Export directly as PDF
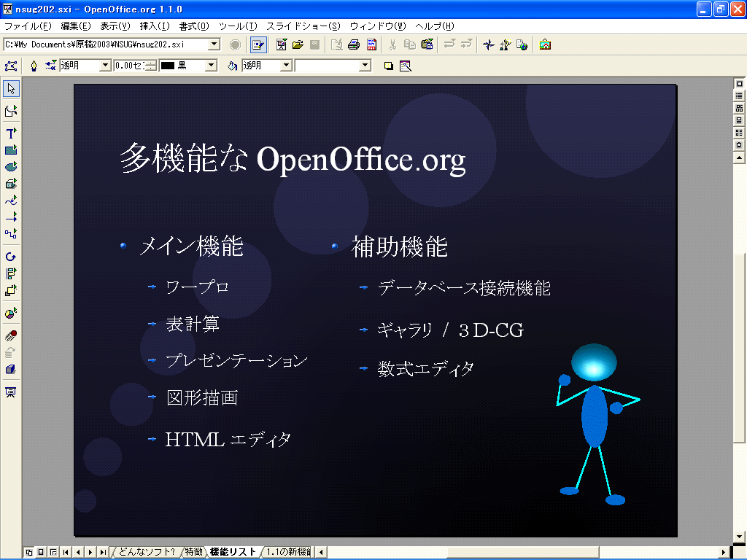747x560 pixels. coord(371,44)
